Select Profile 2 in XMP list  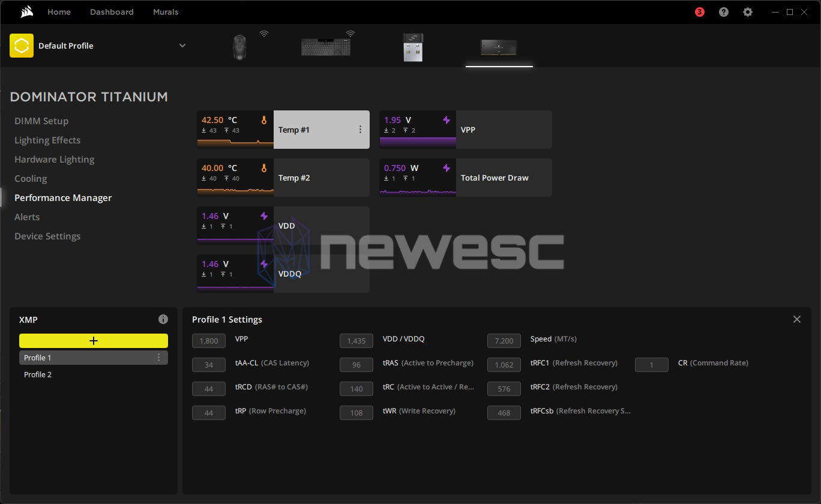tap(94, 374)
